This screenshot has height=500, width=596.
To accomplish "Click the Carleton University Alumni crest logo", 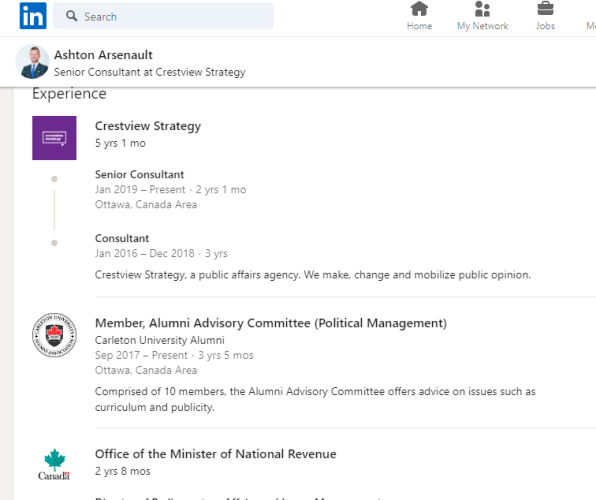I will point(54,335).
